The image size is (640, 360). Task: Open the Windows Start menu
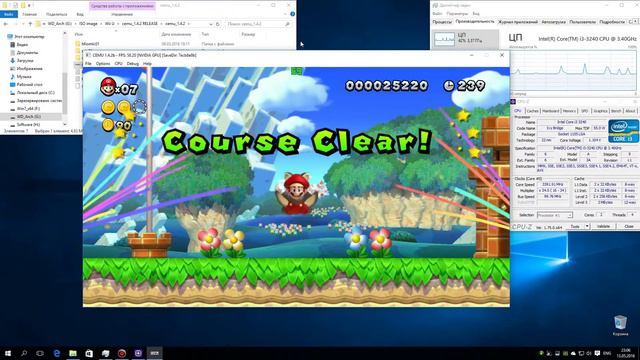tap(7, 353)
